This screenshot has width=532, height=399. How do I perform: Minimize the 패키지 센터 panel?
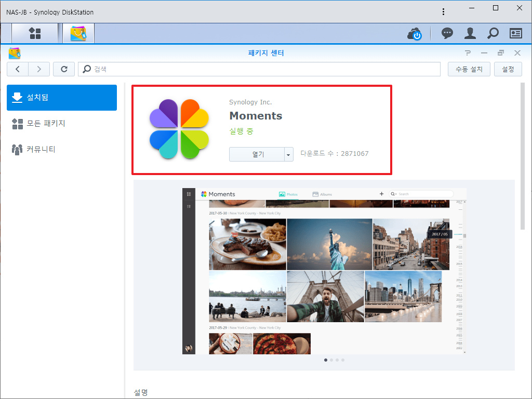click(x=484, y=53)
